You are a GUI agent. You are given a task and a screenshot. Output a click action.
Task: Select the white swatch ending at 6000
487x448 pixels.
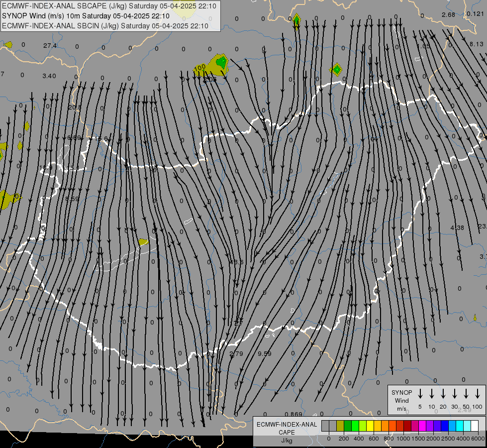tap(475, 426)
